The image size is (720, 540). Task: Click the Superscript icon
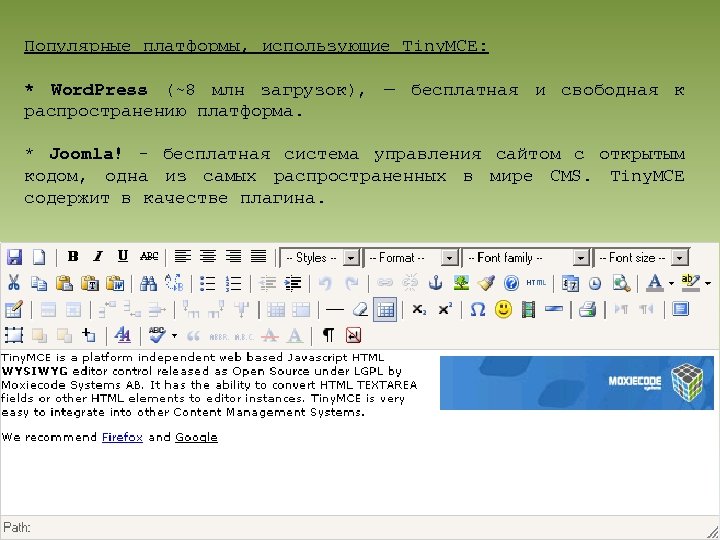[444, 309]
